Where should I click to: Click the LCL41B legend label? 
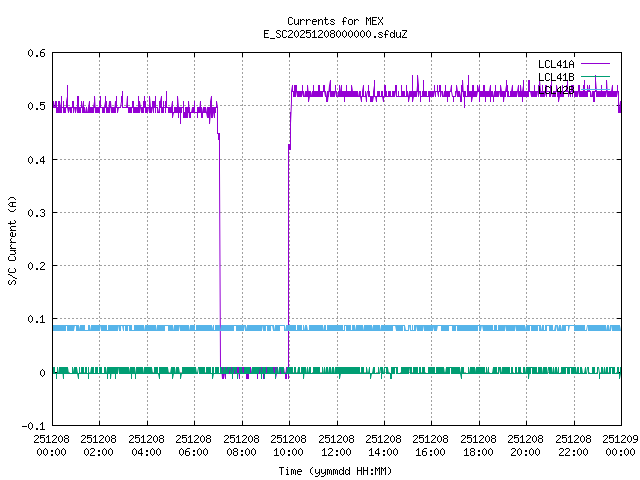(x=556, y=77)
